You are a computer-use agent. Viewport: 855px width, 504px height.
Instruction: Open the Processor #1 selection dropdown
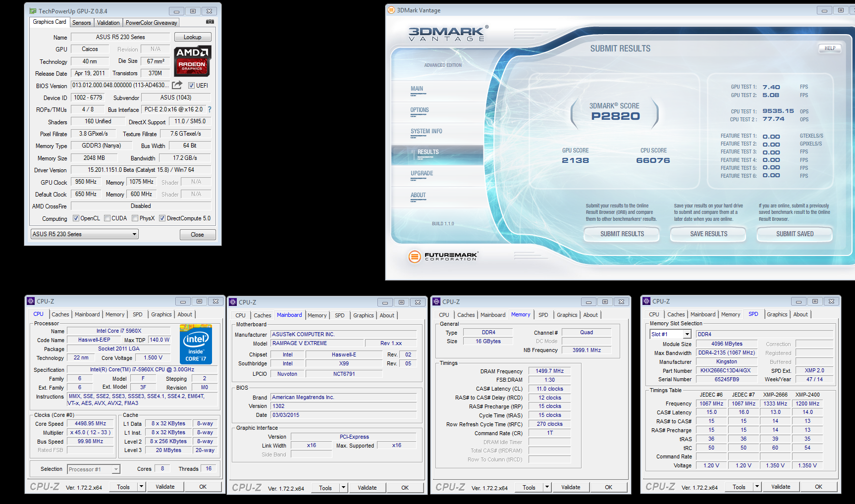(94, 469)
